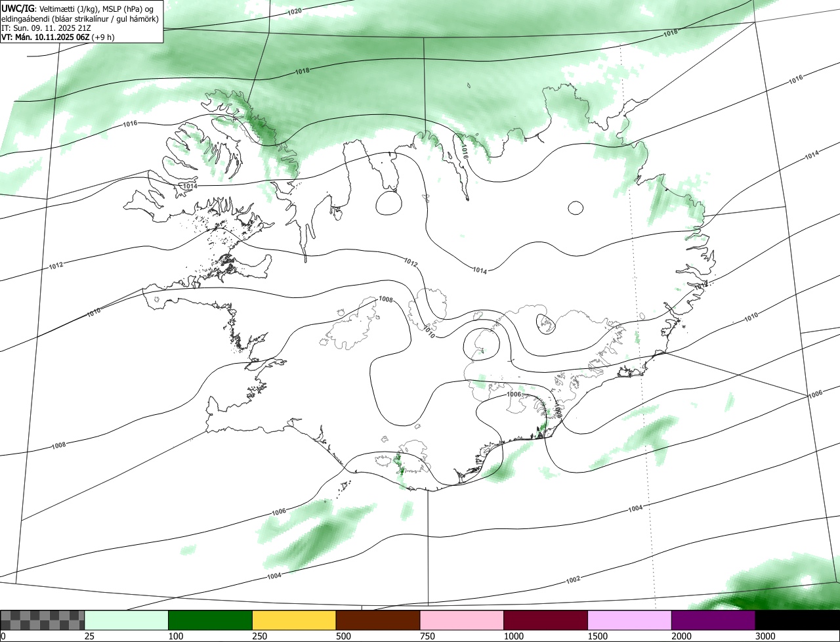Select the light green 25–100 legend swatch
840x642 pixels.
pos(127,620)
